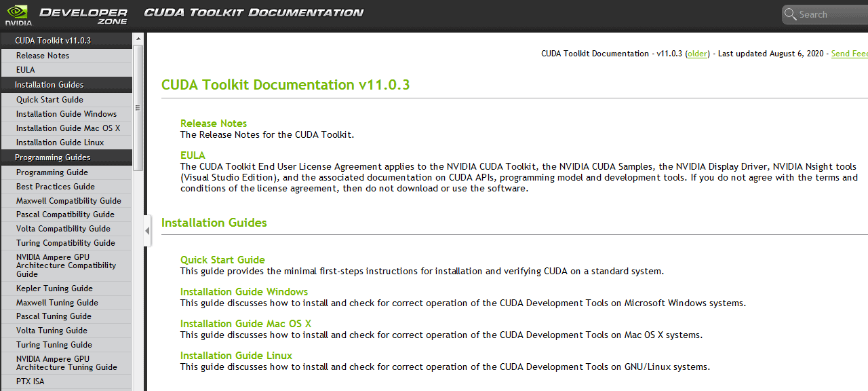
Task: Open Pascal Compatibility Guide sidebar entry
Action: point(66,215)
